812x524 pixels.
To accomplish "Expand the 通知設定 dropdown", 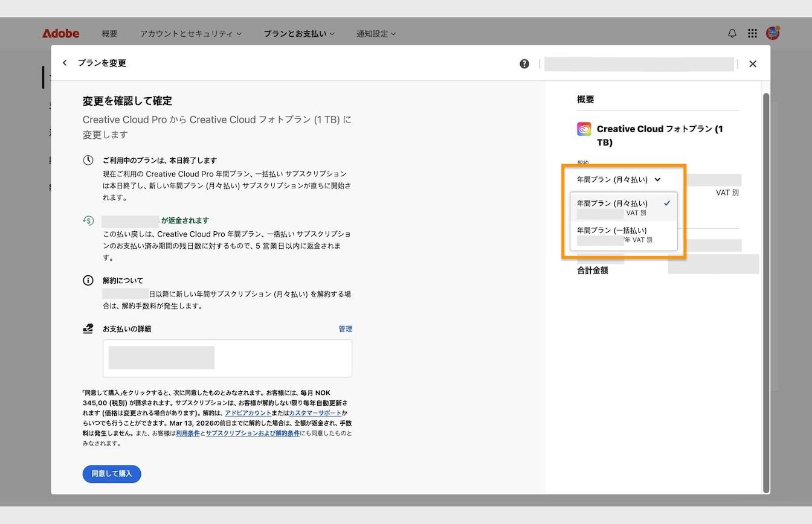I will (376, 33).
